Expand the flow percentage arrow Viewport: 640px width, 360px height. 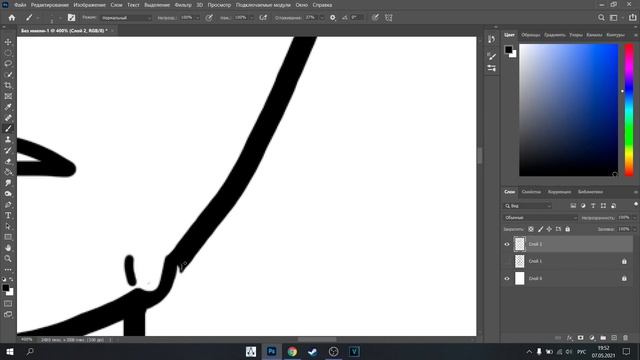pyautogui.click(x=251, y=18)
